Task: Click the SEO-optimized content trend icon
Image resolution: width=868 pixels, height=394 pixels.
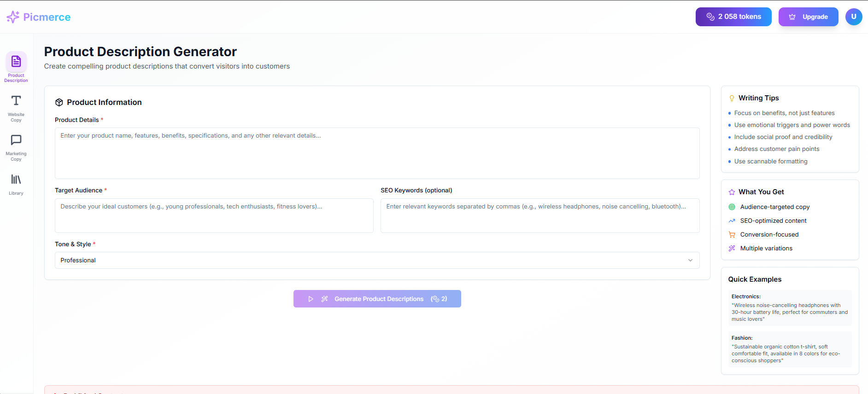Action: coord(732,221)
